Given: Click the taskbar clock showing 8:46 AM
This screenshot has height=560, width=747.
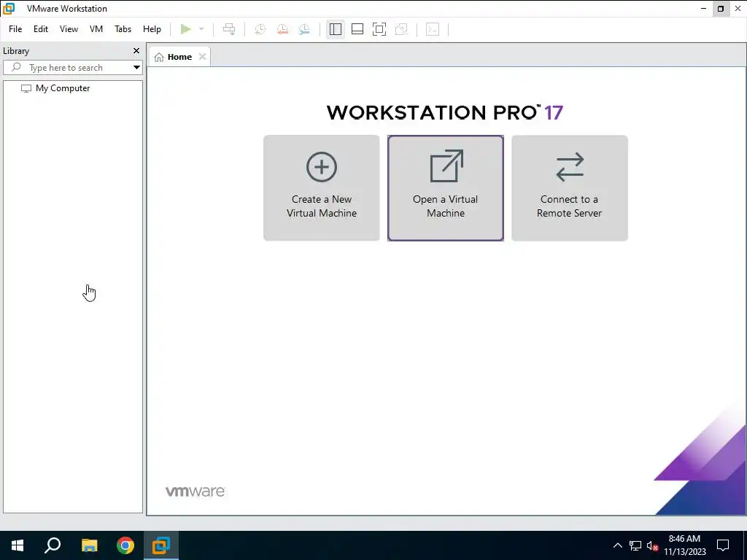Looking at the screenshot, I should (684, 545).
